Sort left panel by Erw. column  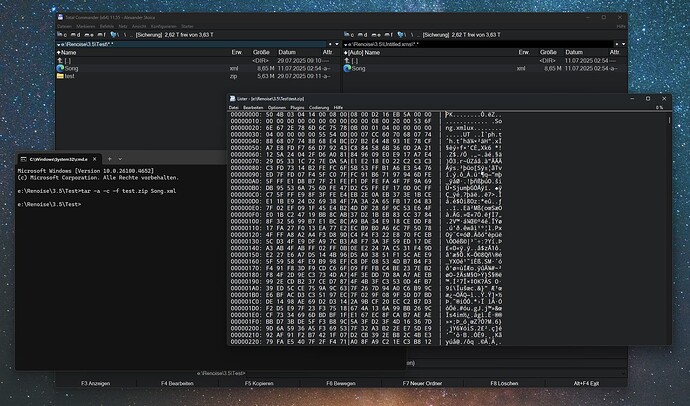point(237,52)
